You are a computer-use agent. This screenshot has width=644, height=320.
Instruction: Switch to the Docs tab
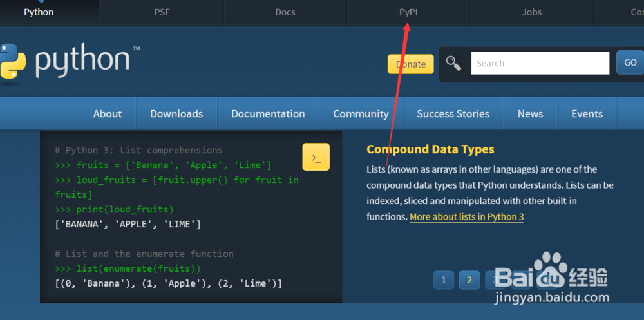click(285, 12)
